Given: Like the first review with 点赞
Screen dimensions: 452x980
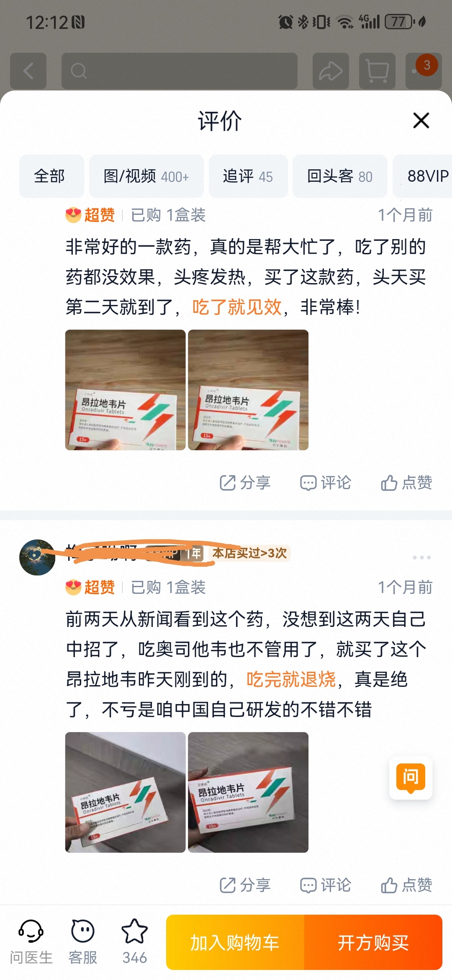Looking at the screenshot, I should [x=406, y=483].
